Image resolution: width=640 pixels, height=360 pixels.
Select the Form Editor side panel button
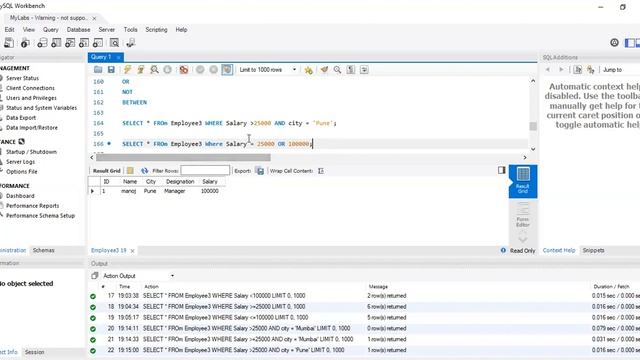[523, 215]
